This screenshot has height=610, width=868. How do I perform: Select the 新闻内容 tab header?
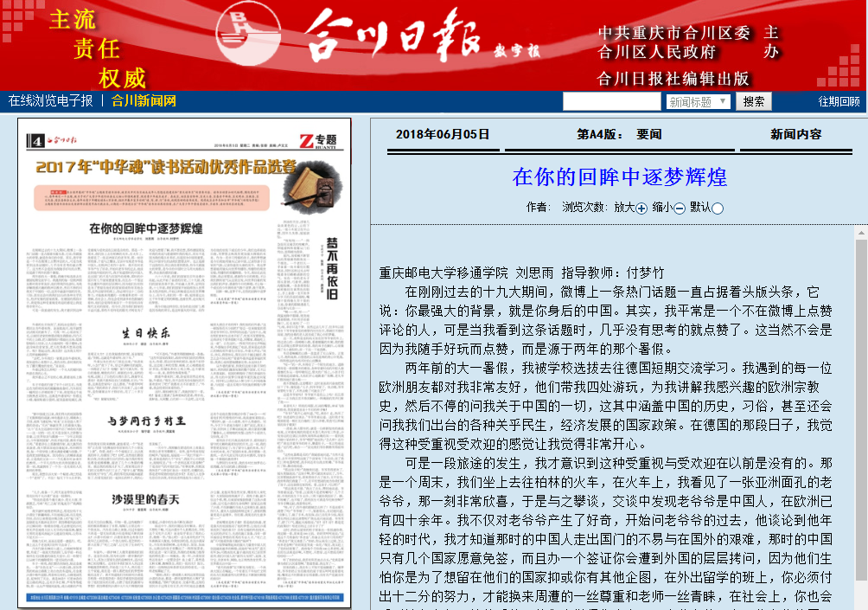pyautogui.click(x=796, y=134)
